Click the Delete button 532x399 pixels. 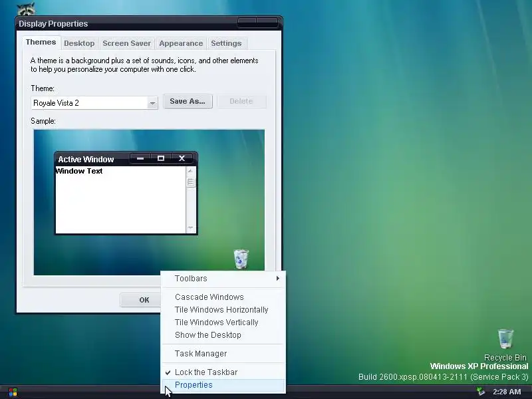pyautogui.click(x=241, y=101)
